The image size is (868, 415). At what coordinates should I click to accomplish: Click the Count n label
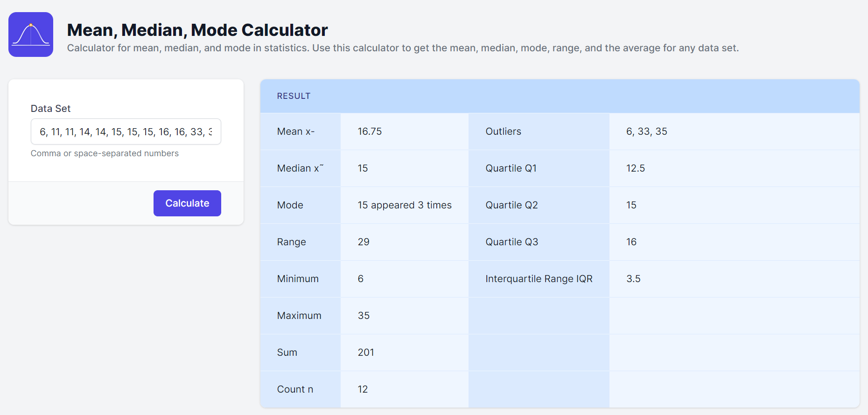tap(295, 389)
